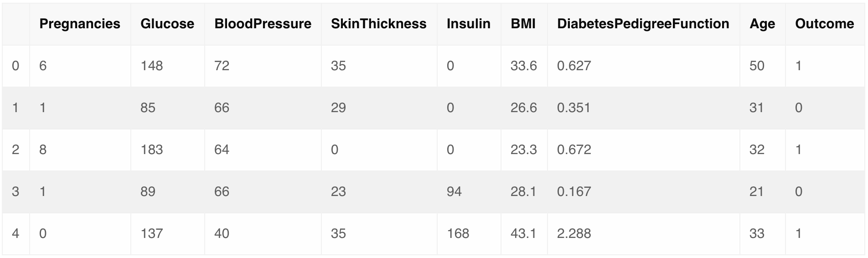Click the SkinThickness column header
868x258 pixels.
(378, 24)
